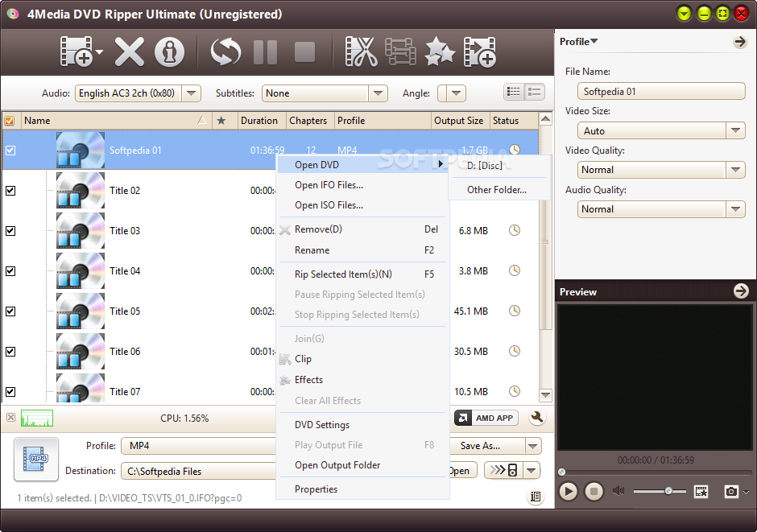
Task: Select Other Folder... submenu entry
Action: point(499,190)
